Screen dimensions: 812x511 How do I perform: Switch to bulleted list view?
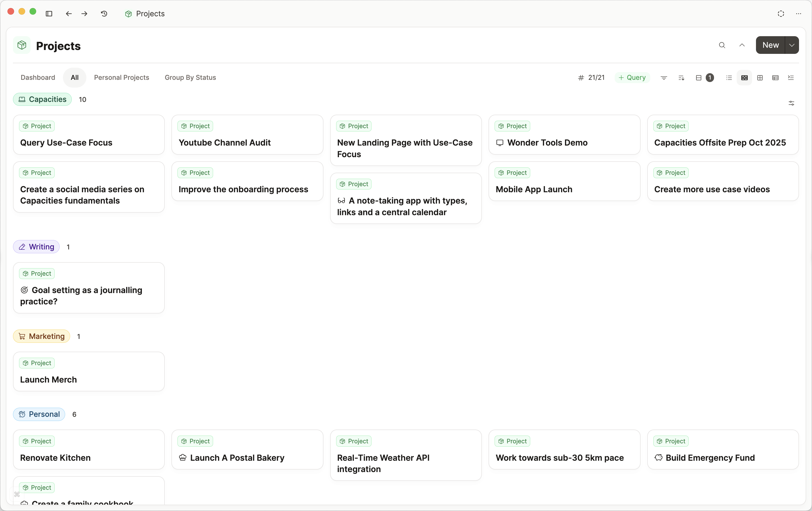(729, 78)
